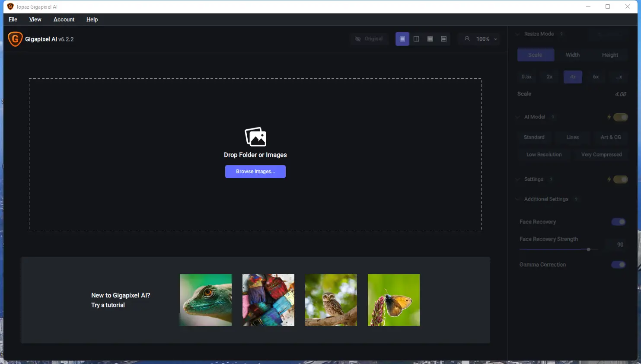Open the paint brushes tutorial thumbnail
The width and height of the screenshot is (641, 364).
click(x=268, y=300)
